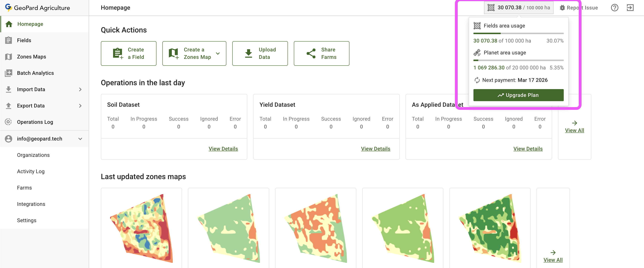The height and width of the screenshot is (268, 644).
Task: Go to Organizations in the sidebar
Action: point(33,155)
